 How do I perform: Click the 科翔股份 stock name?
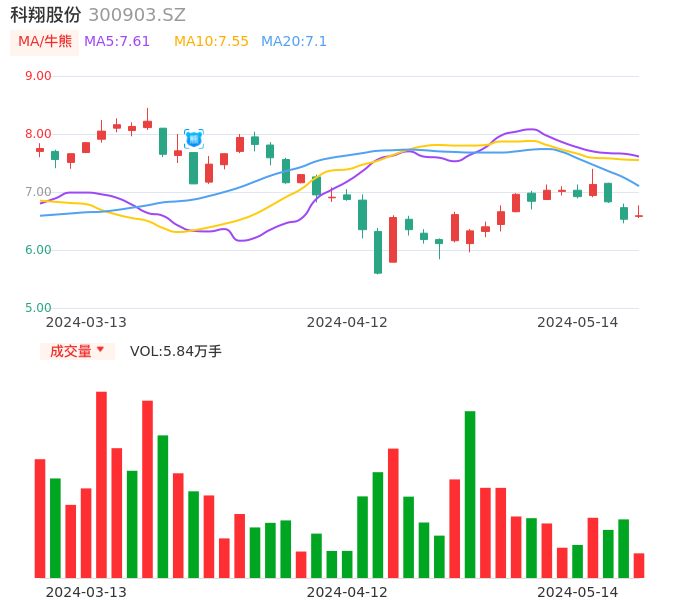pos(45,15)
